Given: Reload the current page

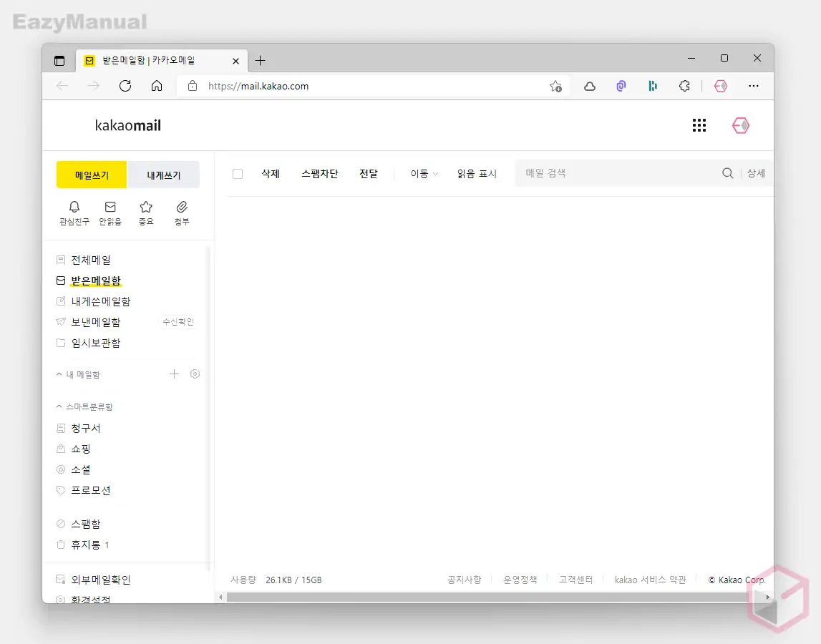Looking at the screenshot, I should (125, 86).
